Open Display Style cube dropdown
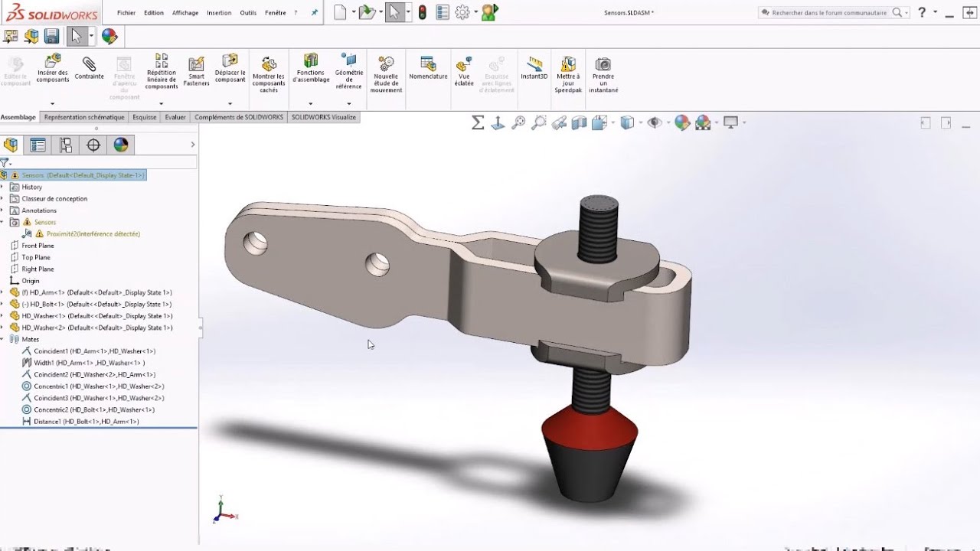 [x=627, y=122]
